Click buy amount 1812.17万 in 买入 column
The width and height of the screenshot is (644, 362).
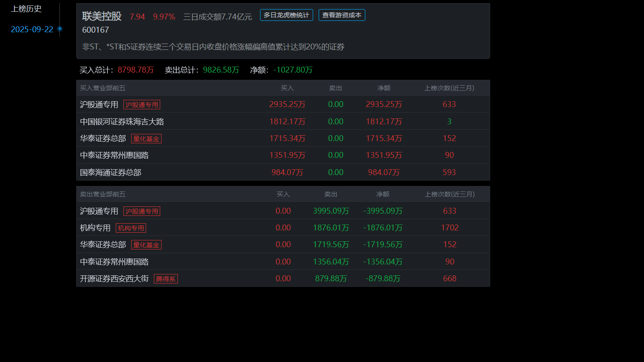(287, 121)
